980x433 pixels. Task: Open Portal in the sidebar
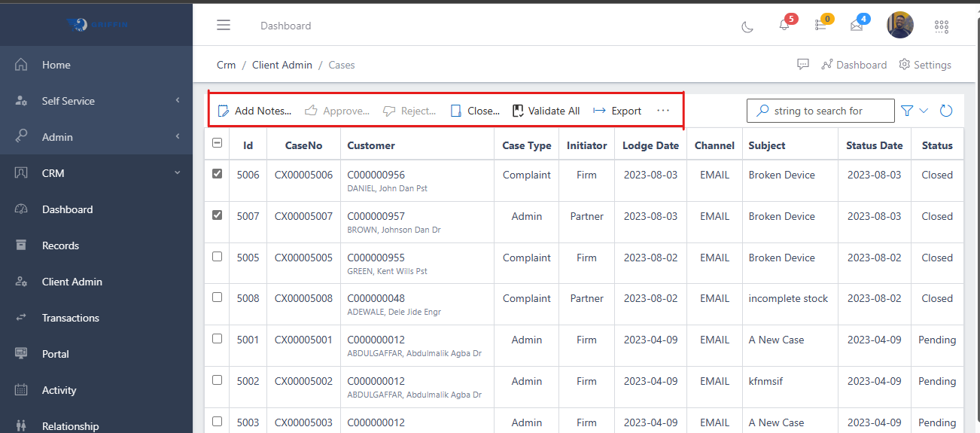(96, 354)
